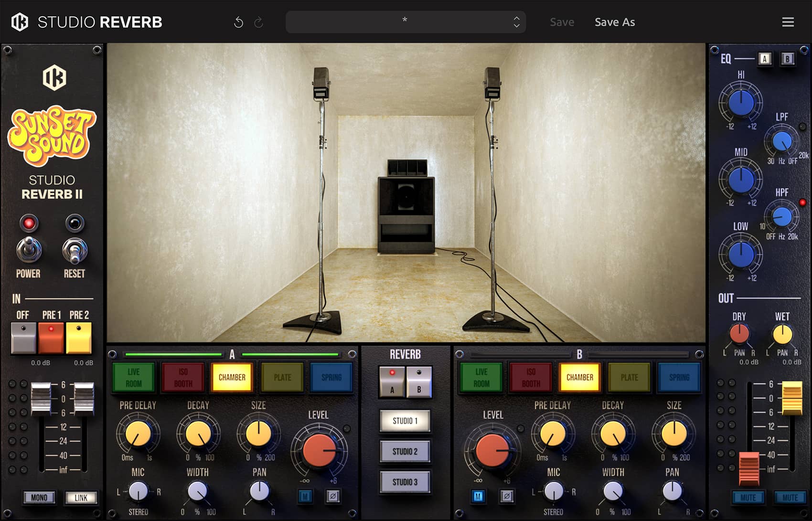Select the PLATE reverb type in section A

(282, 377)
